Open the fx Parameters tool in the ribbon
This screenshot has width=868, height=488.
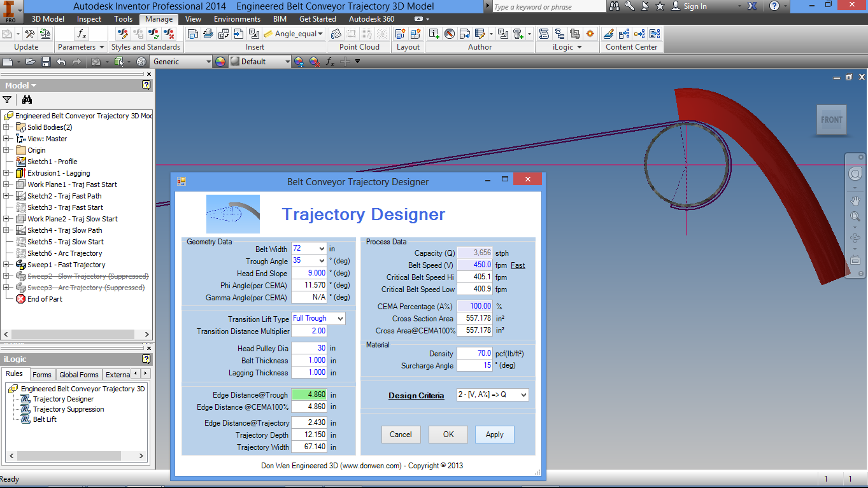point(82,34)
